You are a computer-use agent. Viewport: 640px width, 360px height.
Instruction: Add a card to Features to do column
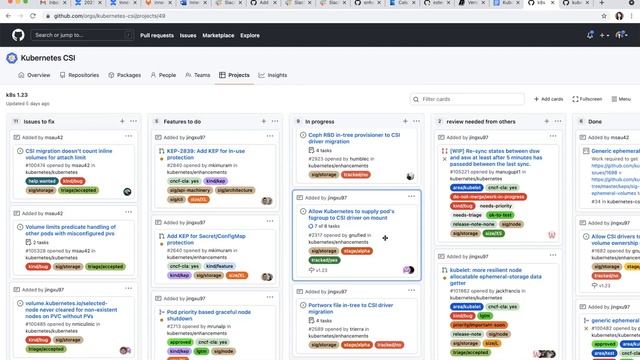click(264, 121)
